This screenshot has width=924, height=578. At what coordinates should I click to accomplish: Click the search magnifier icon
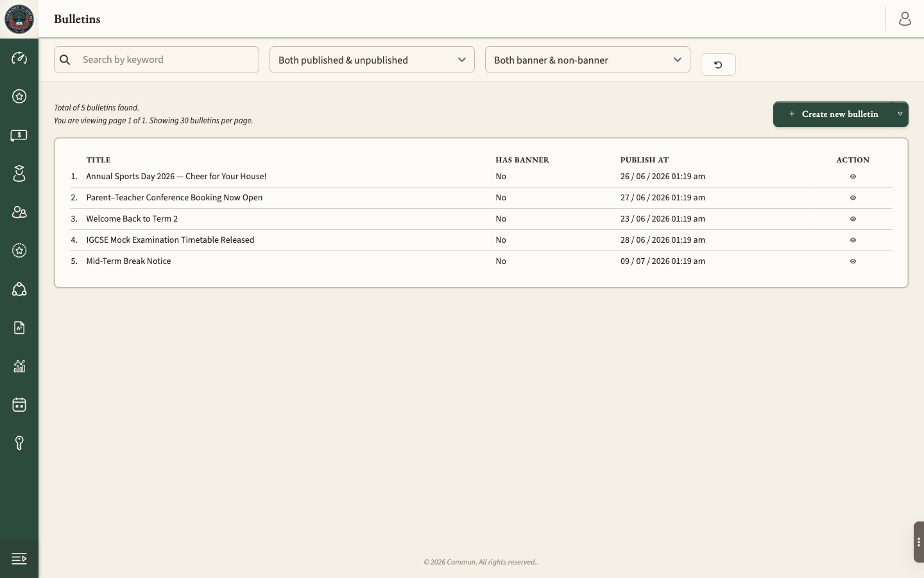65,60
